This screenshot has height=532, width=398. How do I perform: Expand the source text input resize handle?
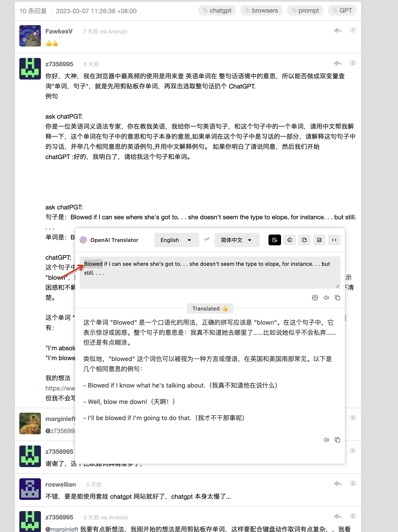(x=337, y=286)
